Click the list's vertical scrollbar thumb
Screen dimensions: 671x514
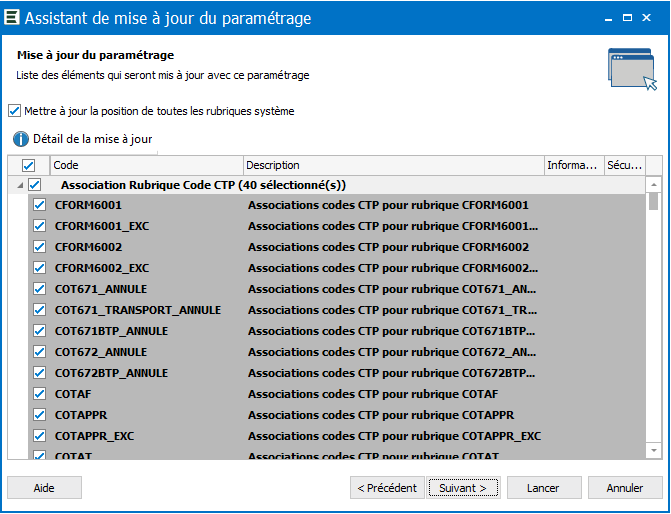pyautogui.click(x=653, y=202)
